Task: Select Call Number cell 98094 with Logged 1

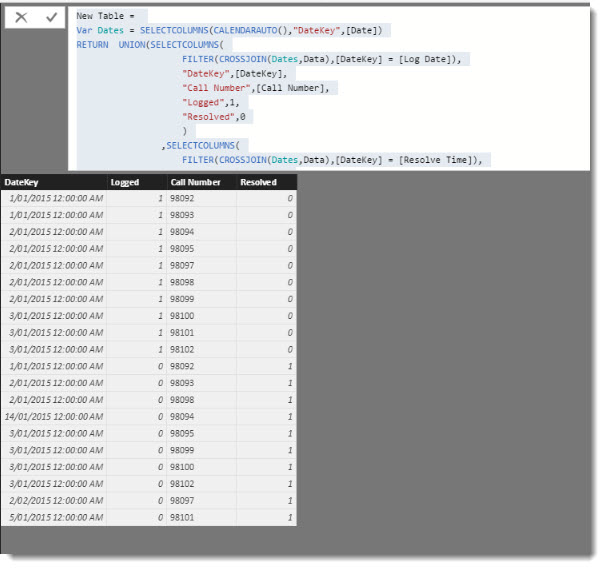Action: (x=201, y=232)
